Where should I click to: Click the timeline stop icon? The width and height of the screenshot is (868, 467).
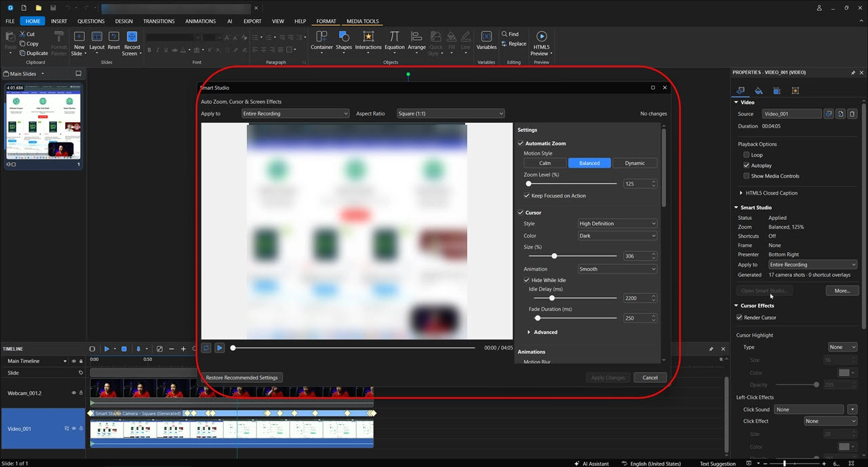(x=124, y=349)
